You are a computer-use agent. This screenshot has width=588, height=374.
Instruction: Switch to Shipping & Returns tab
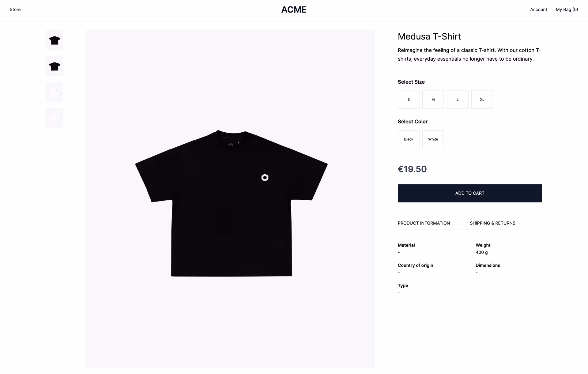coord(493,223)
